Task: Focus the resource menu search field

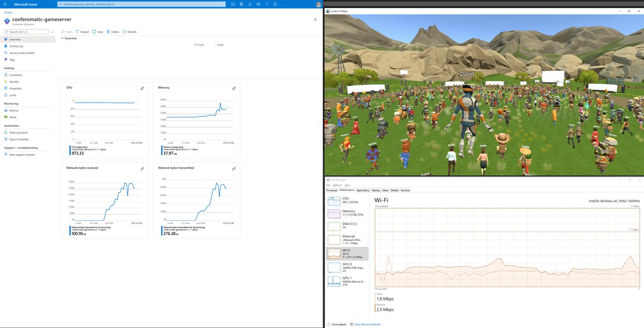Action: pos(26,32)
